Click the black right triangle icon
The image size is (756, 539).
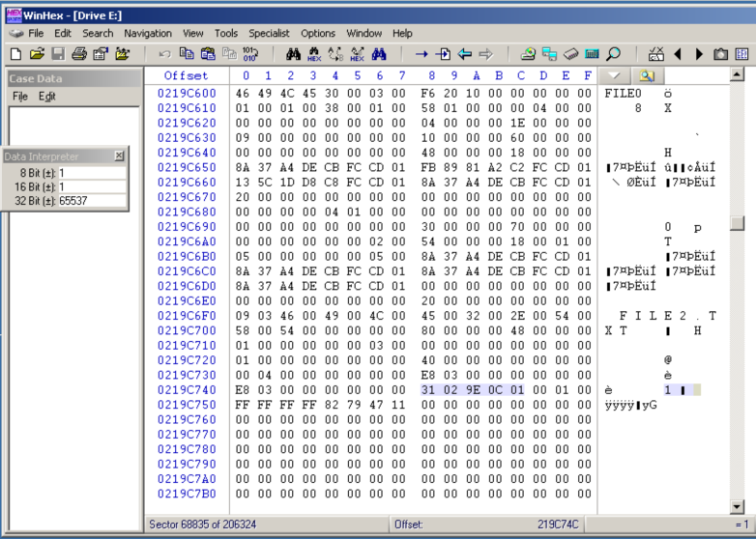tap(700, 54)
